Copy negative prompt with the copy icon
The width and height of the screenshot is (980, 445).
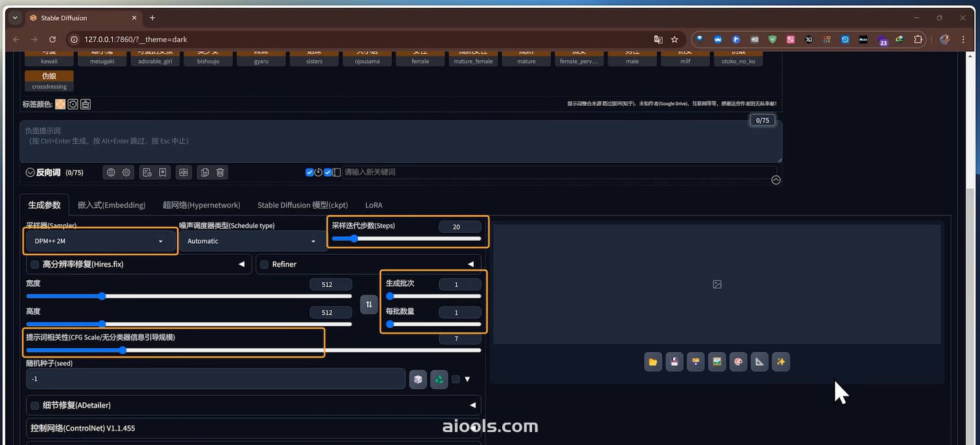(205, 173)
